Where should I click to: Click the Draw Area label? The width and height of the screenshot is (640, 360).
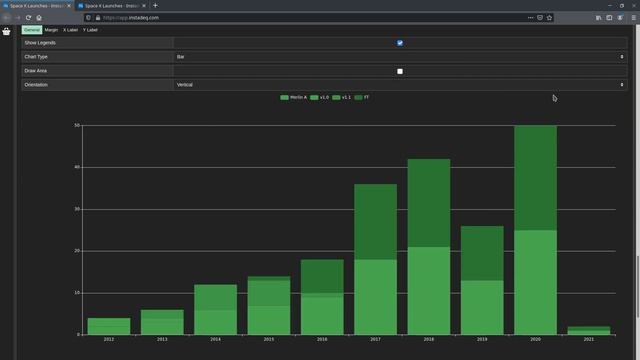coord(36,71)
